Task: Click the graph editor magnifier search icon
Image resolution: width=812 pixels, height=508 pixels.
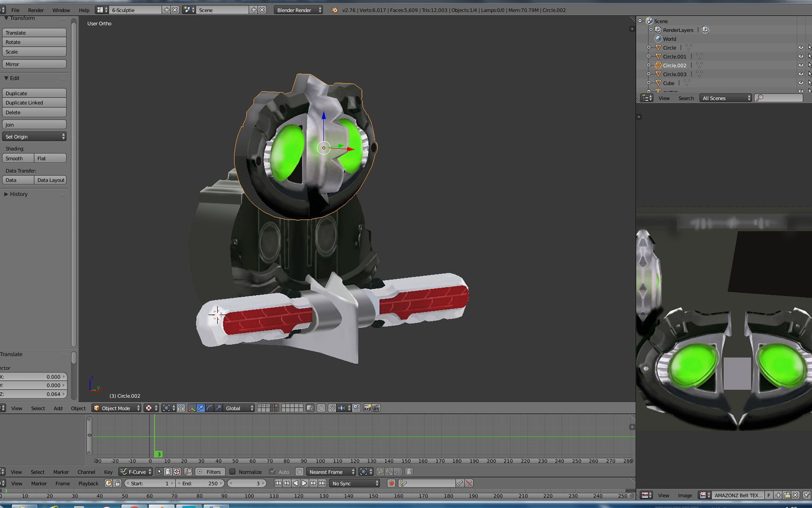Action: pyautogui.click(x=188, y=472)
